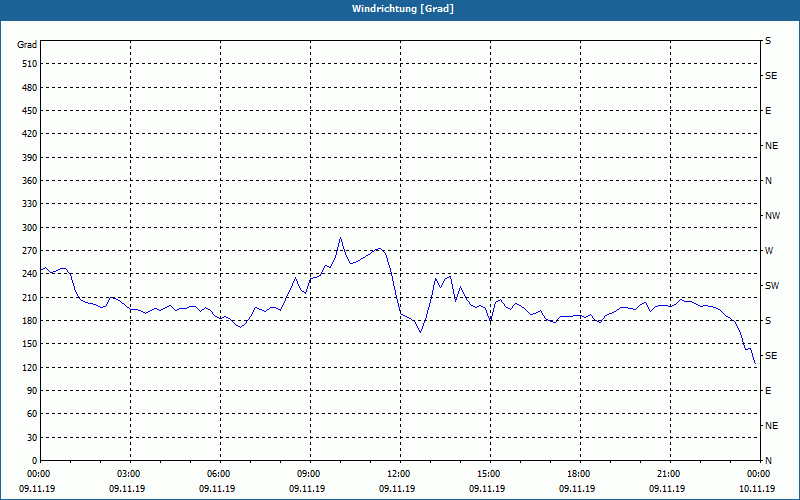Select the "09.11.19" date under 12:00
The height and width of the screenshot is (500, 800).
pyautogui.click(x=397, y=489)
